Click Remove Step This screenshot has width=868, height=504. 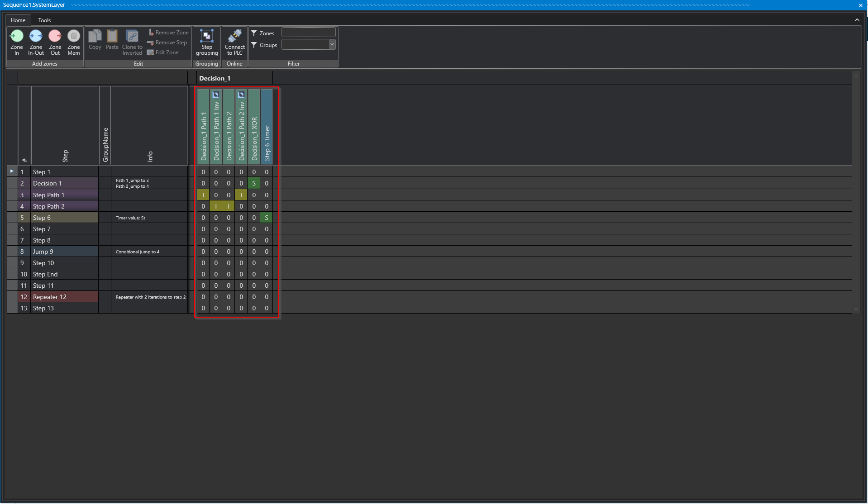167,43
